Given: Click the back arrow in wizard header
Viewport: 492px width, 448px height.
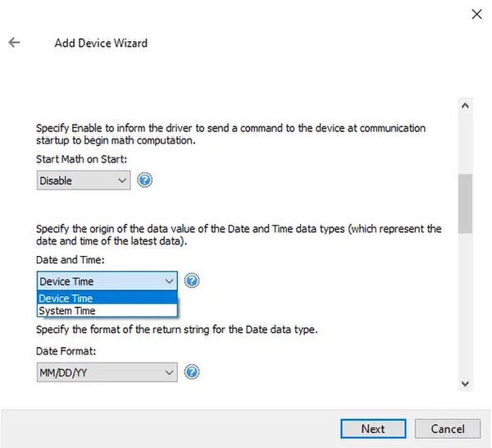Looking at the screenshot, I should (14, 42).
